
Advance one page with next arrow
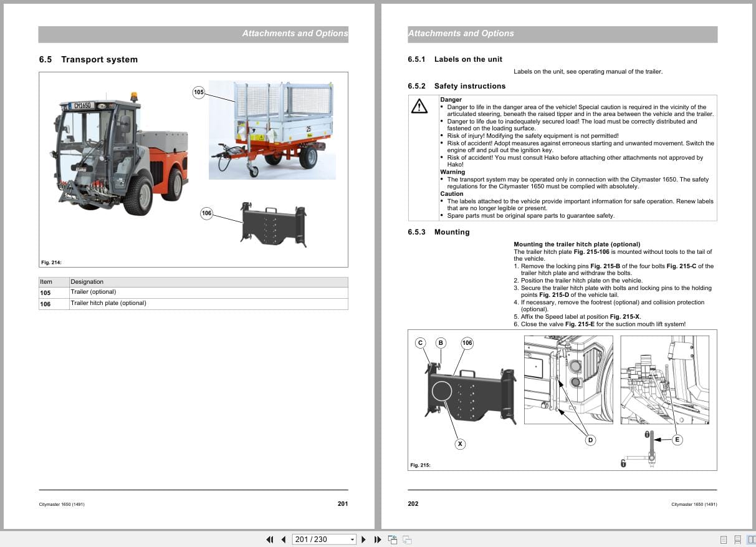point(363,539)
